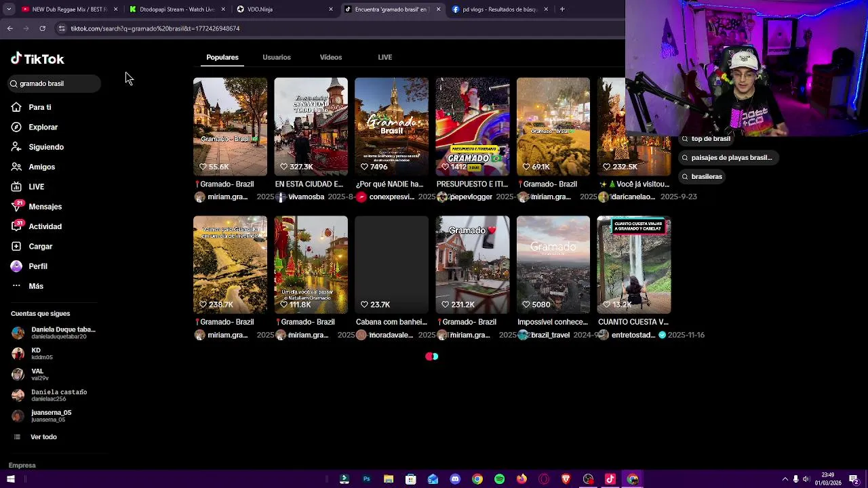Open conexpresvi user link
Screen dimensions: 868x488
click(x=391, y=197)
